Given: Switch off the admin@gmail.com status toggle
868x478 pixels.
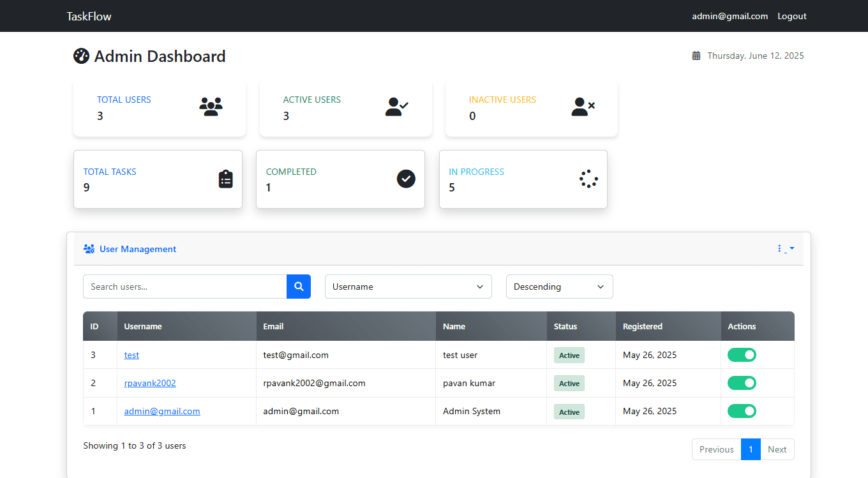Looking at the screenshot, I should pos(742,410).
